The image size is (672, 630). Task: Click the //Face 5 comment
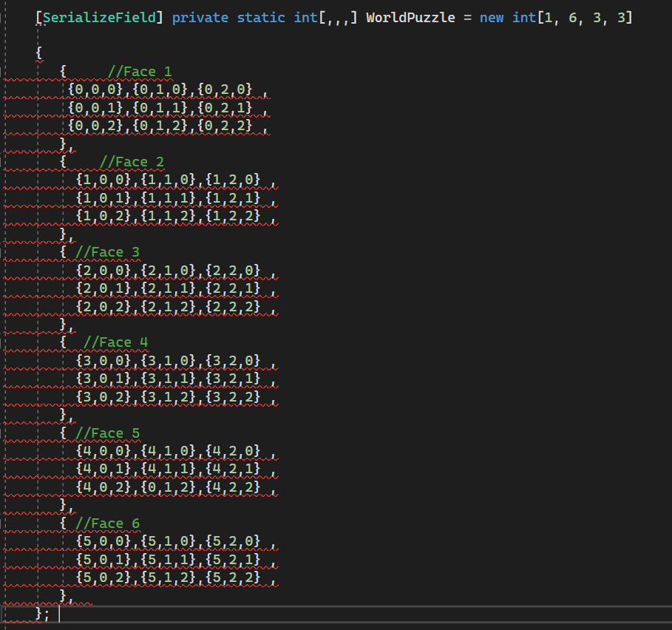point(107,433)
